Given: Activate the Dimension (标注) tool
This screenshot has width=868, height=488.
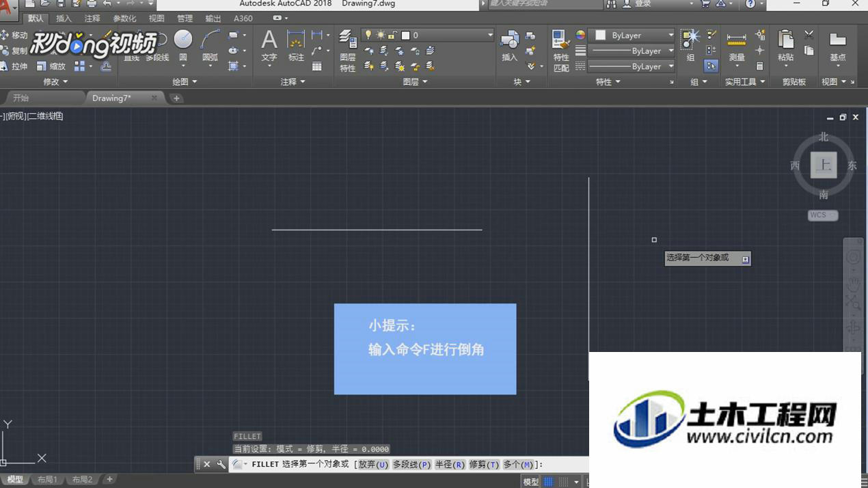Looking at the screenshot, I should [296, 46].
